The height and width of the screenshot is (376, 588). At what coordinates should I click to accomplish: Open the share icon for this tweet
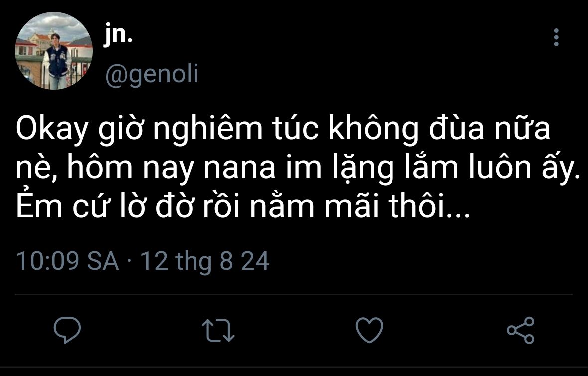[521, 330]
